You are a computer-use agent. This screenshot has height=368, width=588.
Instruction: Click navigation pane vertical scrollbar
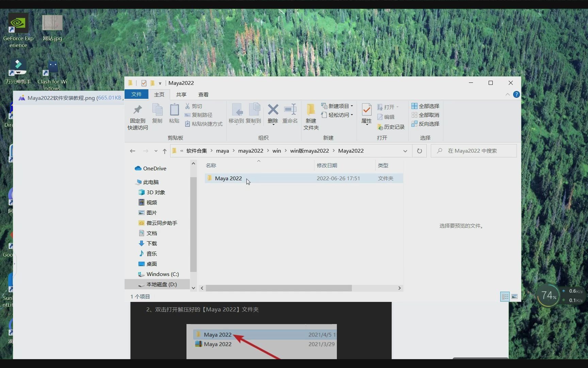[193, 224]
